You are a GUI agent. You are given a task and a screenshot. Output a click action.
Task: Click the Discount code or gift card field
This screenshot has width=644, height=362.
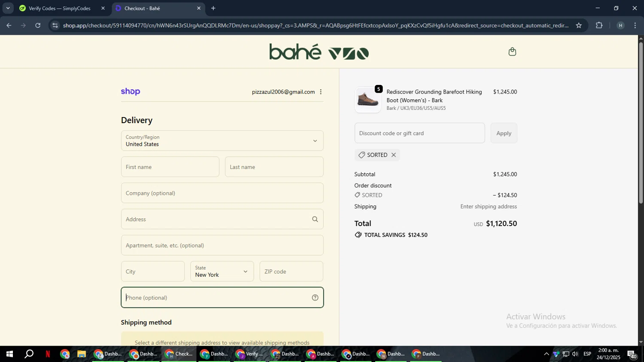(419, 133)
